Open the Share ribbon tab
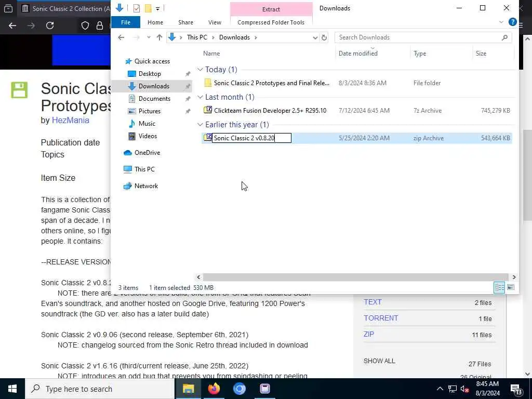Screen dimensions: 532x399 click(185, 22)
